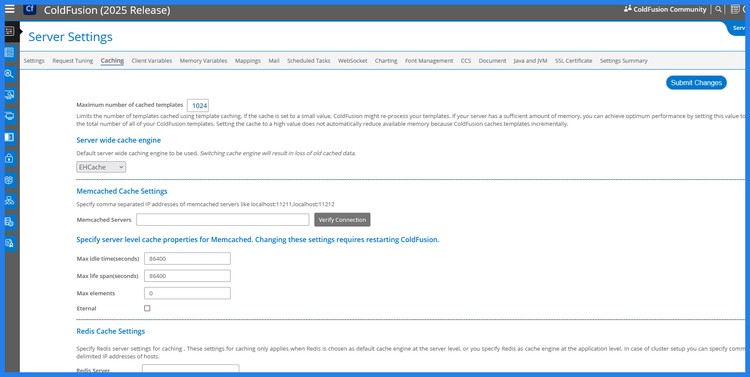Open the Settings Summary tab
The image size is (750, 377).
click(x=624, y=61)
